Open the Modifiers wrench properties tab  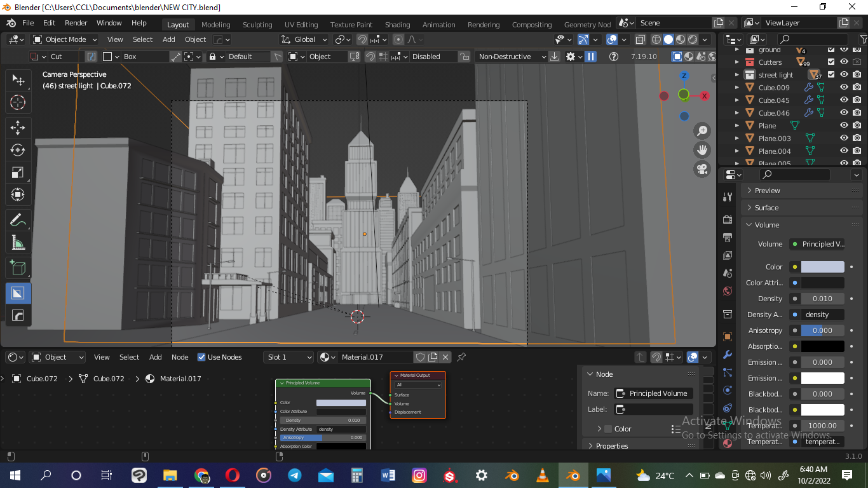click(728, 355)
